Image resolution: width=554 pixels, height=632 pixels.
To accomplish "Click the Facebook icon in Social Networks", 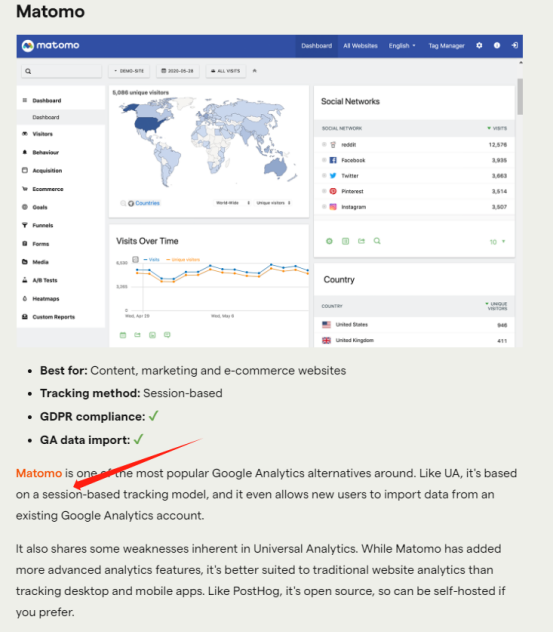I will click(333, 160).
